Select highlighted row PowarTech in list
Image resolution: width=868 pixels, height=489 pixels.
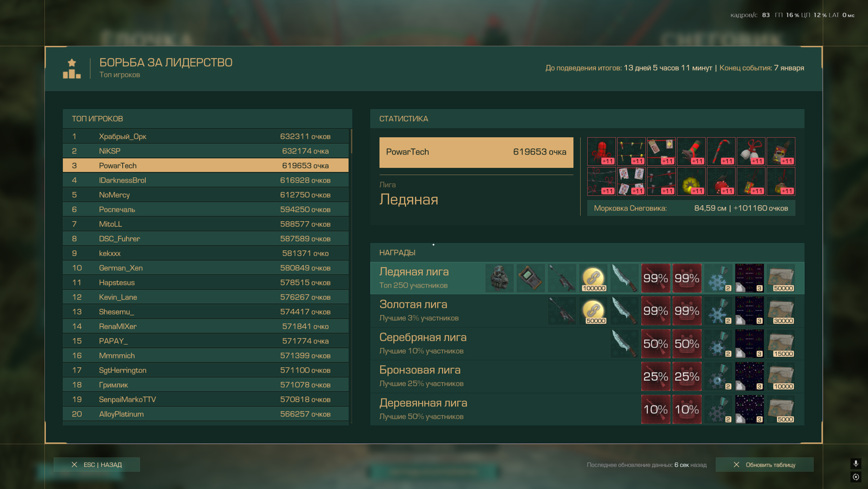206,165
